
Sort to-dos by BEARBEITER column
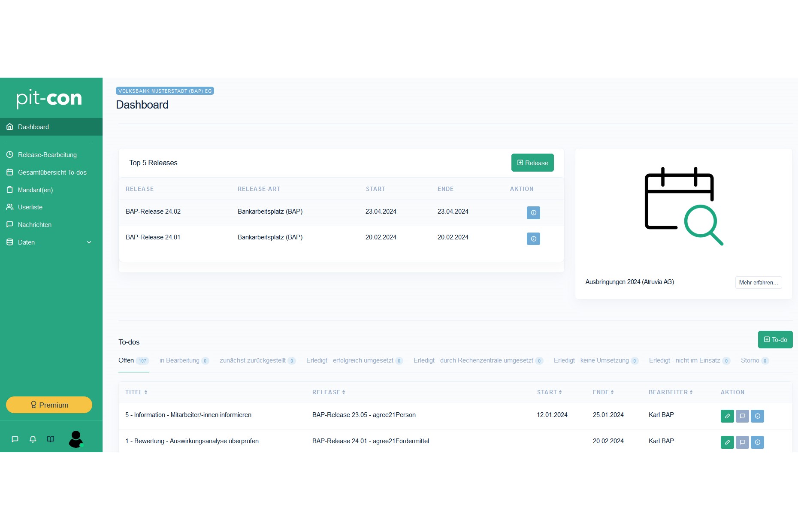click(x=671, y=392)
